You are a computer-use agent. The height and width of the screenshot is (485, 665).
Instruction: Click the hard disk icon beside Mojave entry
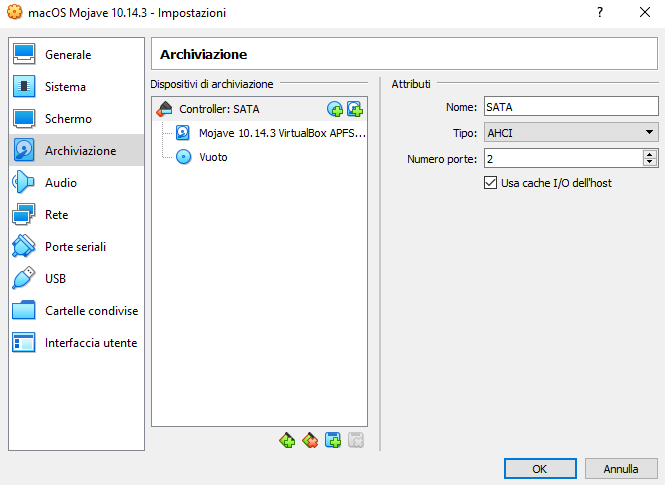click(183, 133)
